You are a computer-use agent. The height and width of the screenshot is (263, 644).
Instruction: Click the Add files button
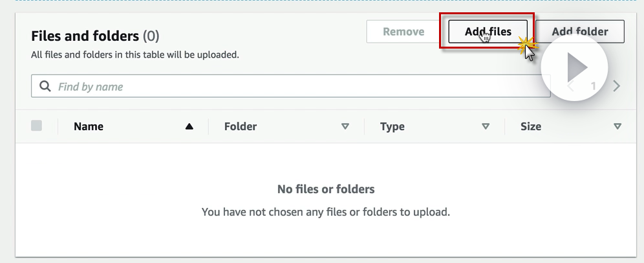[488, 32]
